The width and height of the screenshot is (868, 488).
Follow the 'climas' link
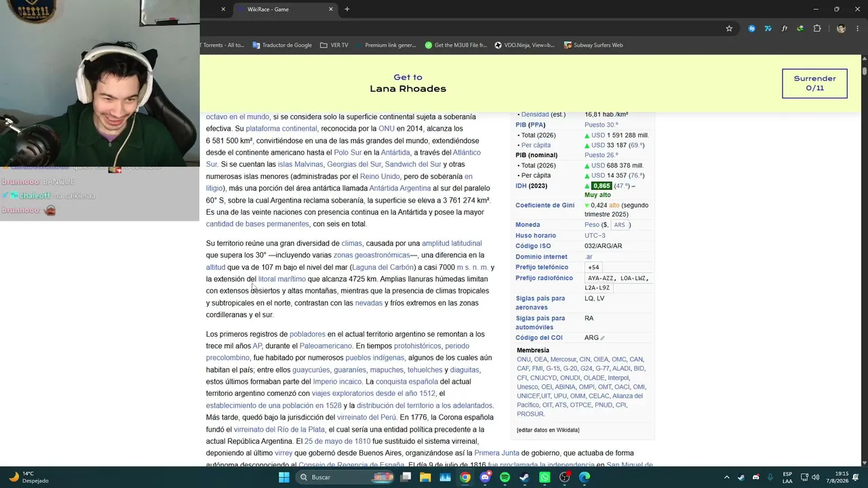click(x=352, y=243)
